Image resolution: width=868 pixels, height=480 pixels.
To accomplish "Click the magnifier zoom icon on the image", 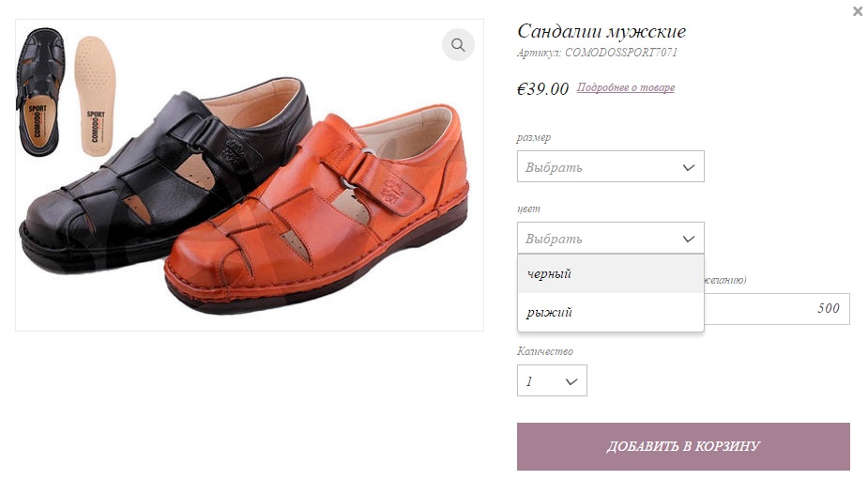I will pyautogui.click(x=458, y=45).
